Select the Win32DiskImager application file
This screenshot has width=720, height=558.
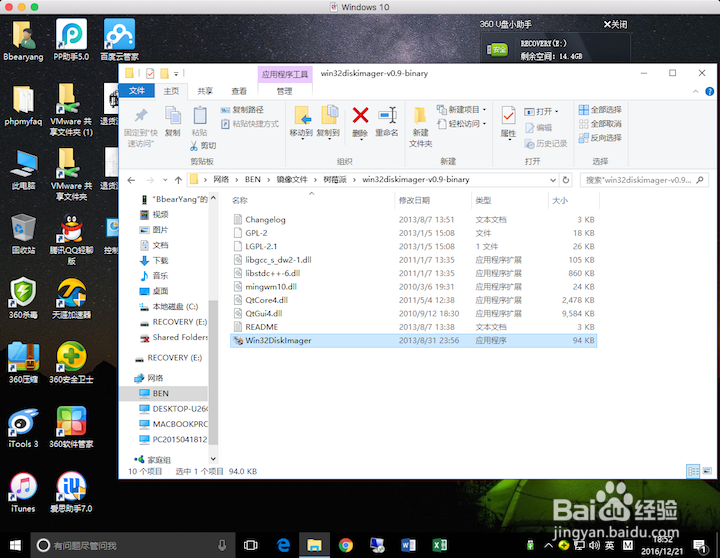(413, 340)
